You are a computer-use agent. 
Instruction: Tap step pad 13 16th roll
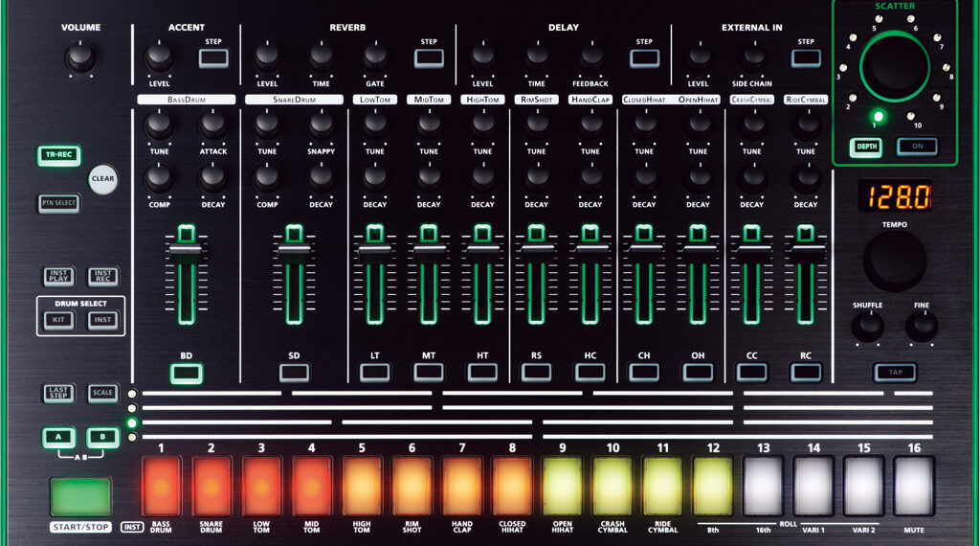pyautogui.click(x=763, y=486)
